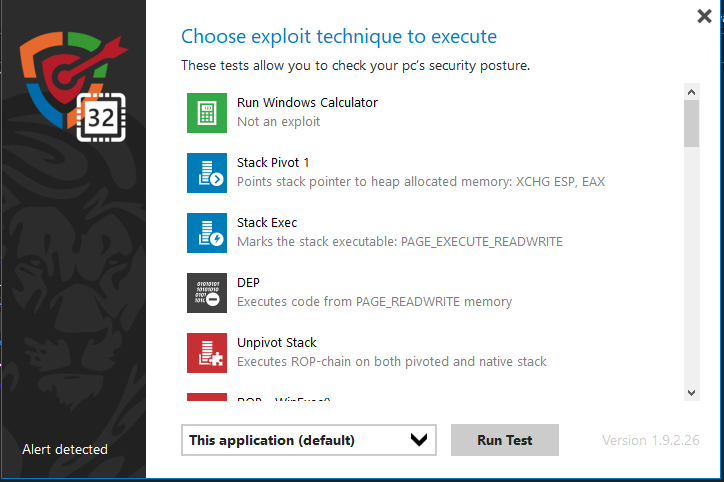Image resolution: width=724 pixels, height=482 pixels.
Task: Click the green Windows Calculator icon
Action: (x=207, y=112)
